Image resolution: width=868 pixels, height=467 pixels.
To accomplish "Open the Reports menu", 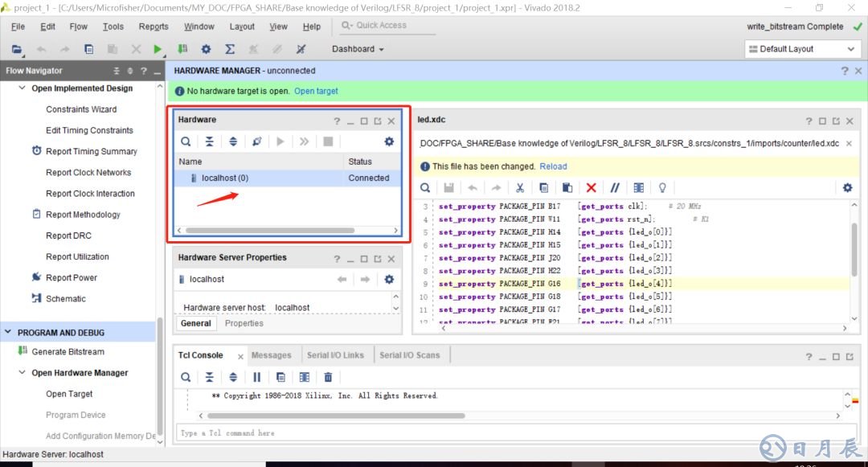I will (x=154, y=27).
